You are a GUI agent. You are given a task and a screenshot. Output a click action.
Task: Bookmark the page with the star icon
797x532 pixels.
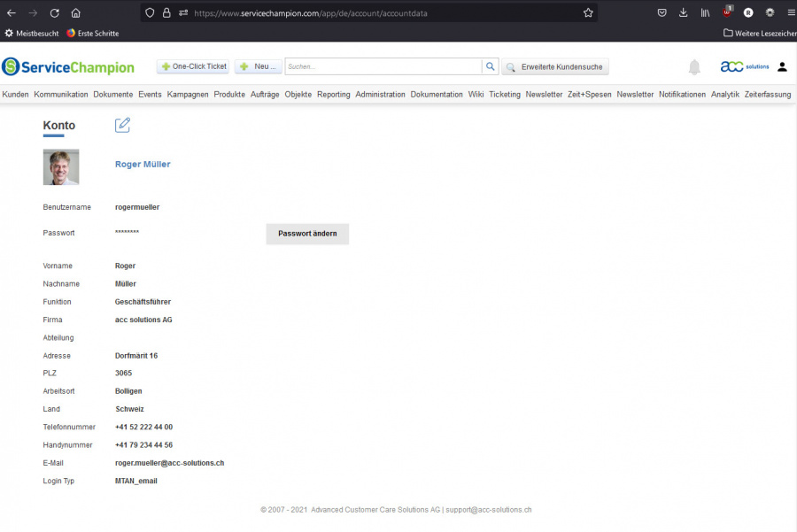588,12
